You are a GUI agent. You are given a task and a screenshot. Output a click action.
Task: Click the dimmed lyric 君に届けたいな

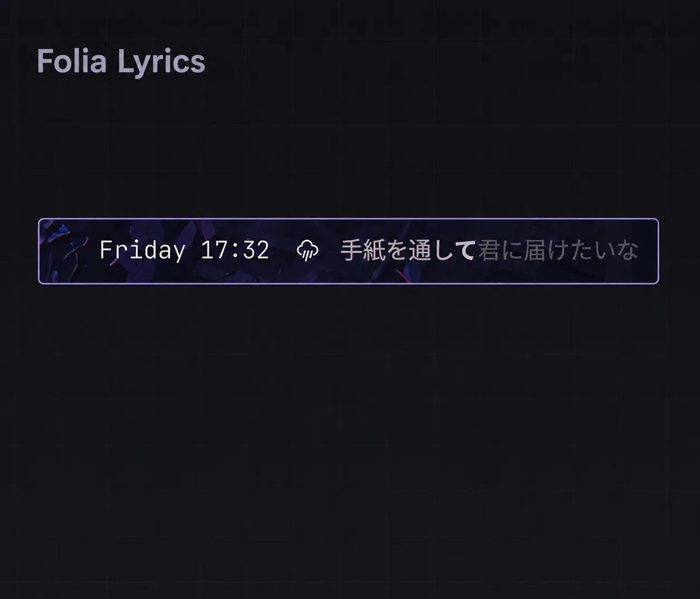coord(558,251)
